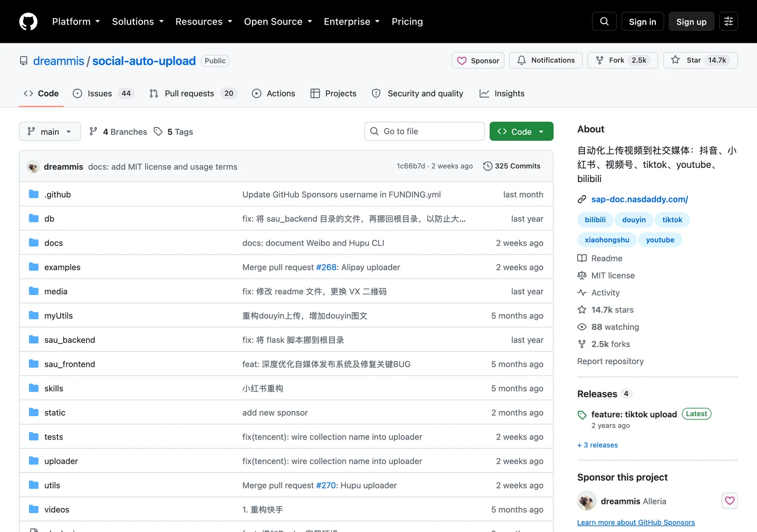Viewport: 757px width, 532px height.
Task: Click the dreammis avatar under Sponsor this project
Action: click(x=587, y=501)
